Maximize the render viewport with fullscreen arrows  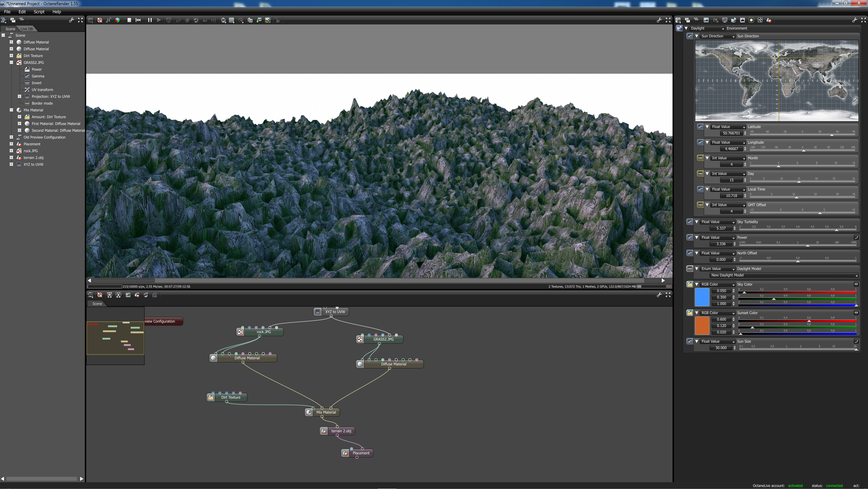[668, 20]
